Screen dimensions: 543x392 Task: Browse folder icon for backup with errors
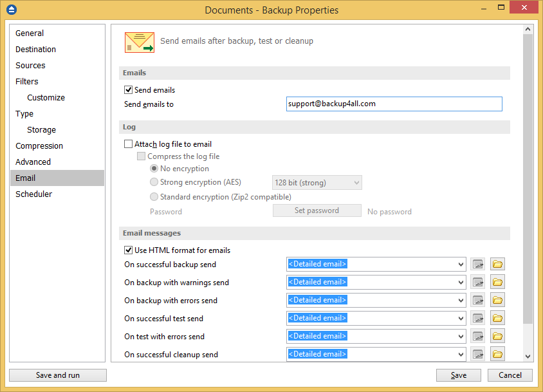(497, 300)
